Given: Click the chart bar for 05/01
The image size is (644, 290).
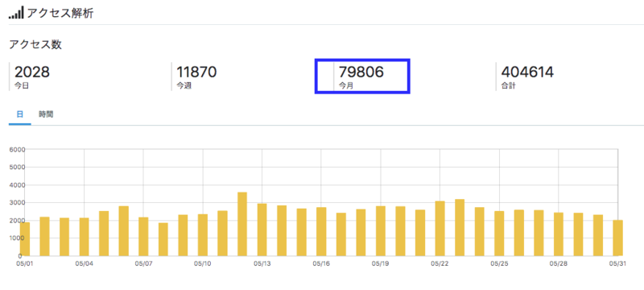Looking at the screenshot, I should pyautogui.click(x=25, y=239).
